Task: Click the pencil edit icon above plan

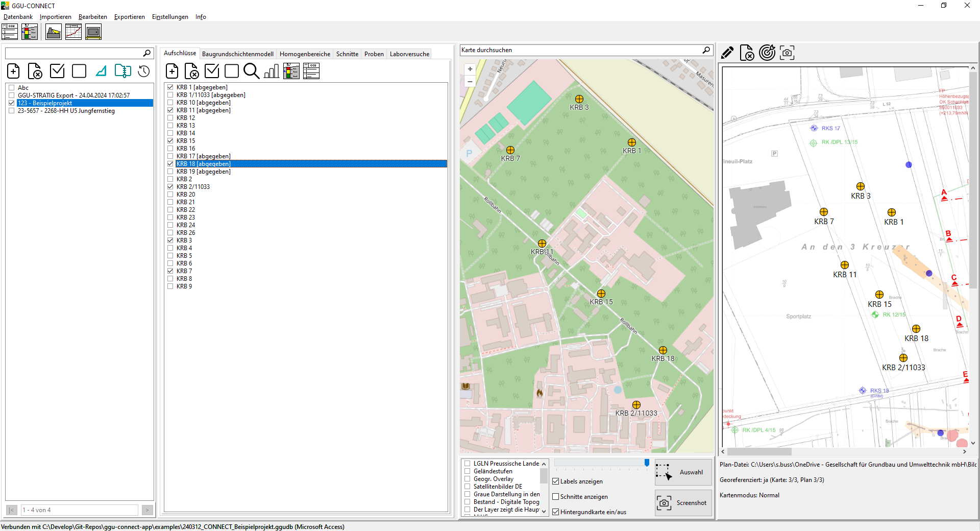Action: tap(727, 53)
